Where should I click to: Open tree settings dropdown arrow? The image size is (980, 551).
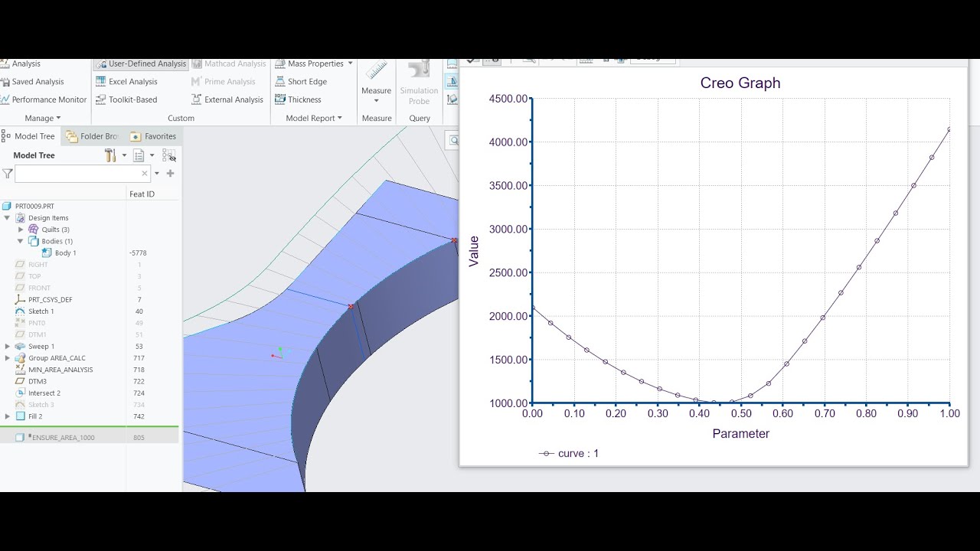[124, 155]
